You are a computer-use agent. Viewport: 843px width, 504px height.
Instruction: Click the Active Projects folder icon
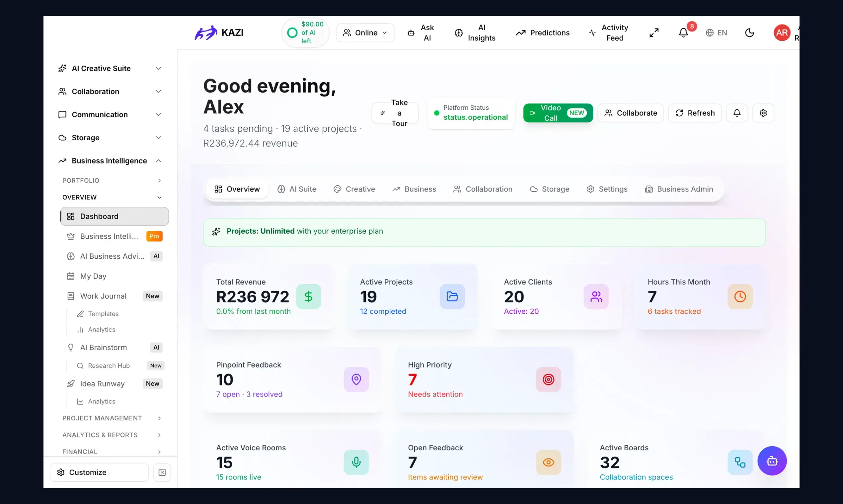(452, 296)
